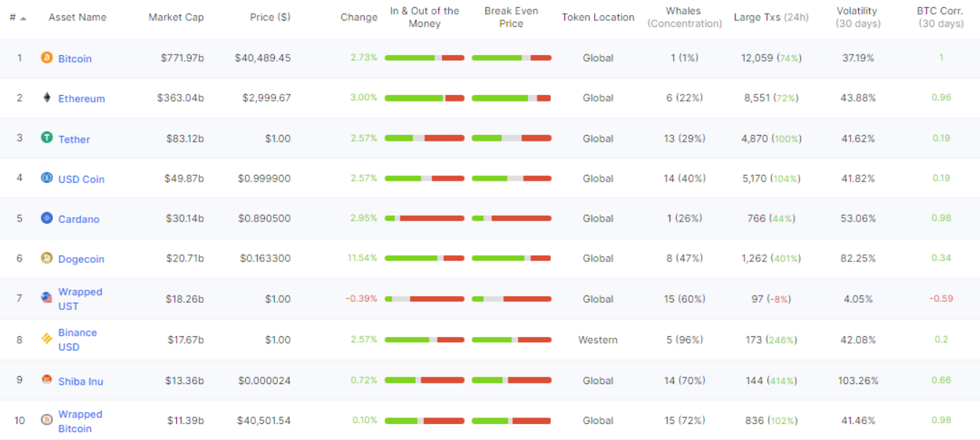The image size is (980, 440).
Task: Sort by rank using the # arrow
Action: (23, 17)
